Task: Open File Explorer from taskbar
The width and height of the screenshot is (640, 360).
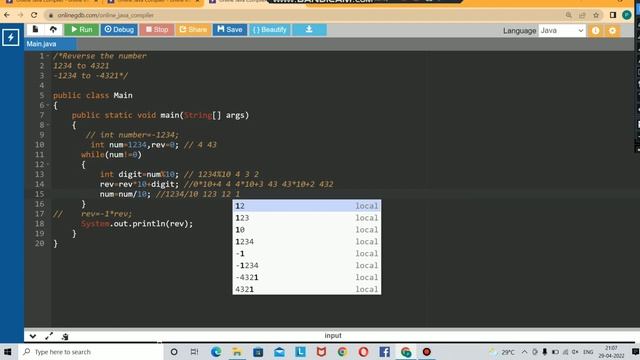Action: tap(237, 351)
